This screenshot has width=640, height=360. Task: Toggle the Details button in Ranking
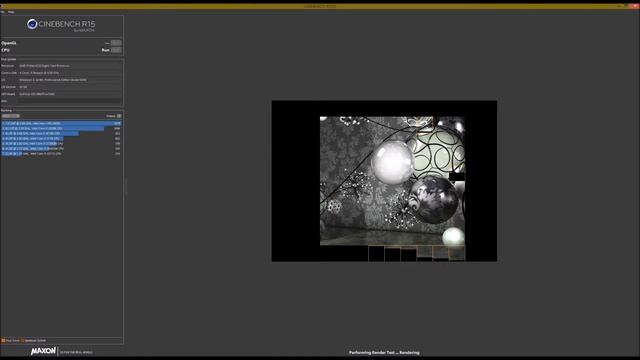click(119, 116)
